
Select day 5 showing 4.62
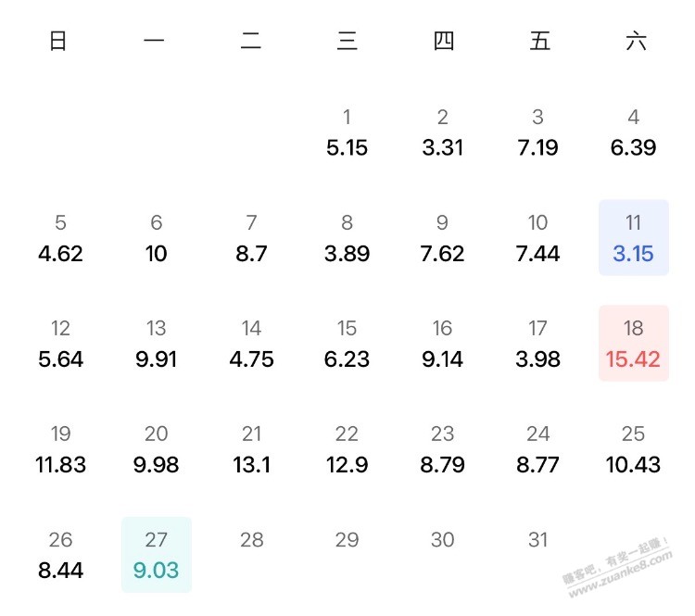(x=61, y=237)
